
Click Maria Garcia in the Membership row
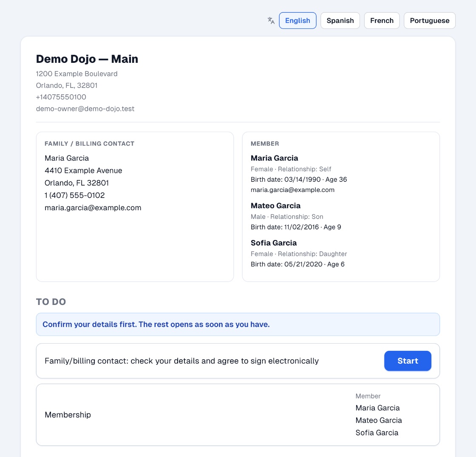pyautogui.click(x=378, y=408)
